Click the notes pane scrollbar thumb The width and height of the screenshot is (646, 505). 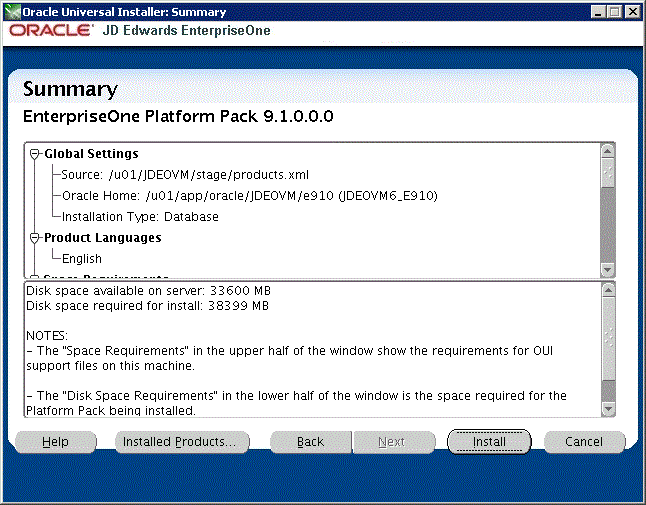click(609, 338)
